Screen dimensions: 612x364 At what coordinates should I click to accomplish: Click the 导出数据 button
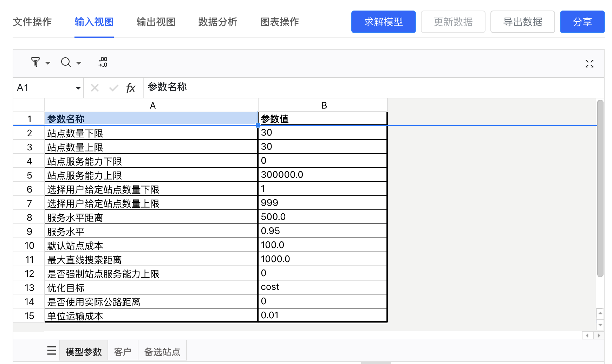tap(522, 22)
